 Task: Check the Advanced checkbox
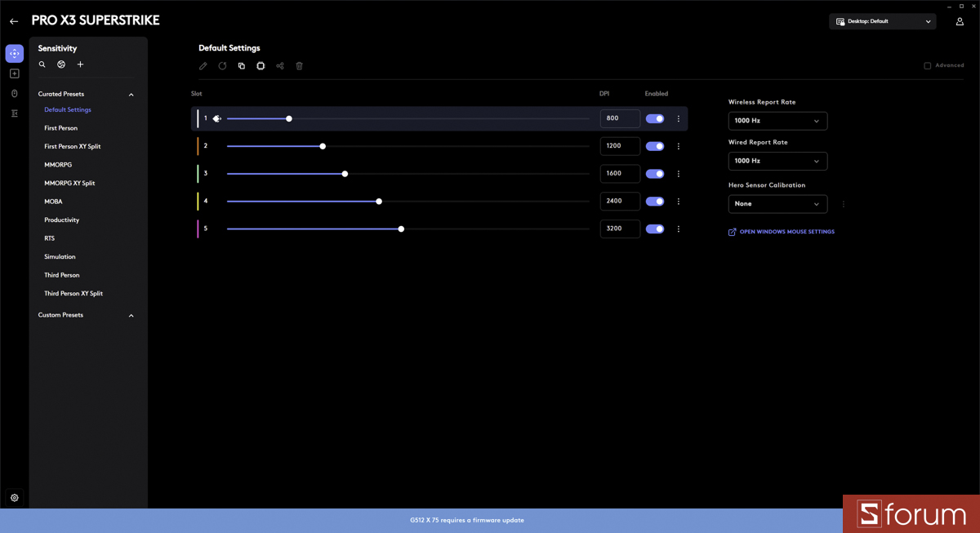pyautogui.click(x=928, y=65)
